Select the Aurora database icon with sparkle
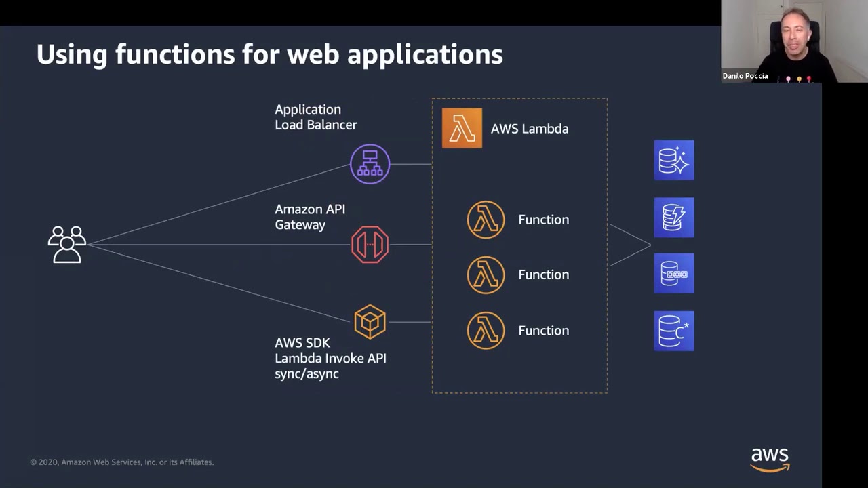Screen dimensions: 868x488 674,160
